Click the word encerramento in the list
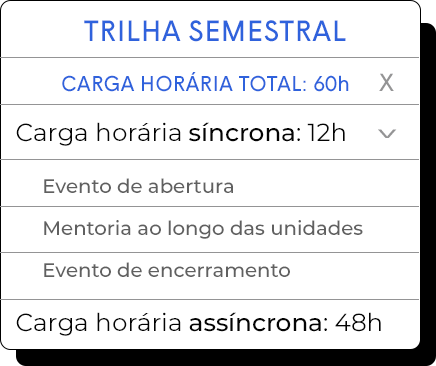This screenshot has height=366, width=436. pos(219,270)
